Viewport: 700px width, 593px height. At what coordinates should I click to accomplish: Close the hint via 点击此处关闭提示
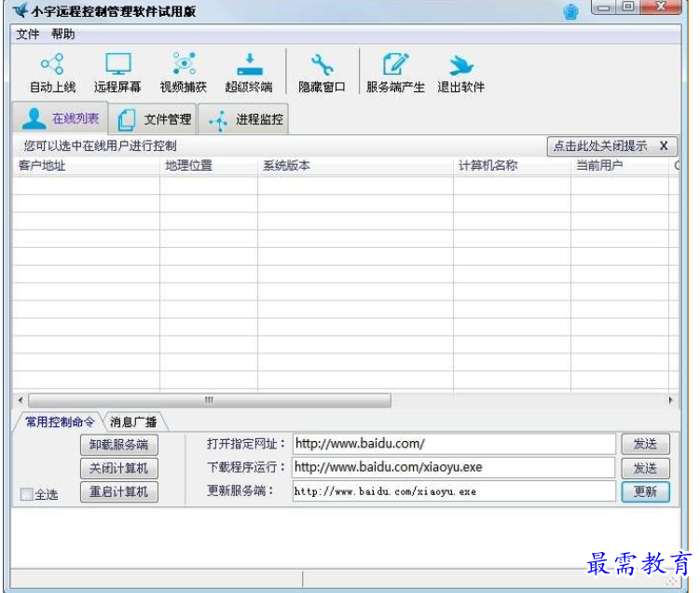[x=612, y=146]
